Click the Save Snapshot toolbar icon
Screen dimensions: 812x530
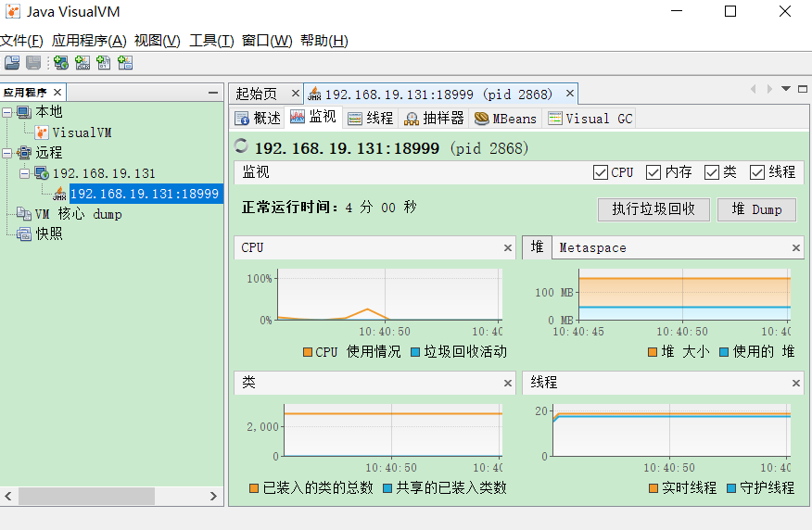coord(33,63)
